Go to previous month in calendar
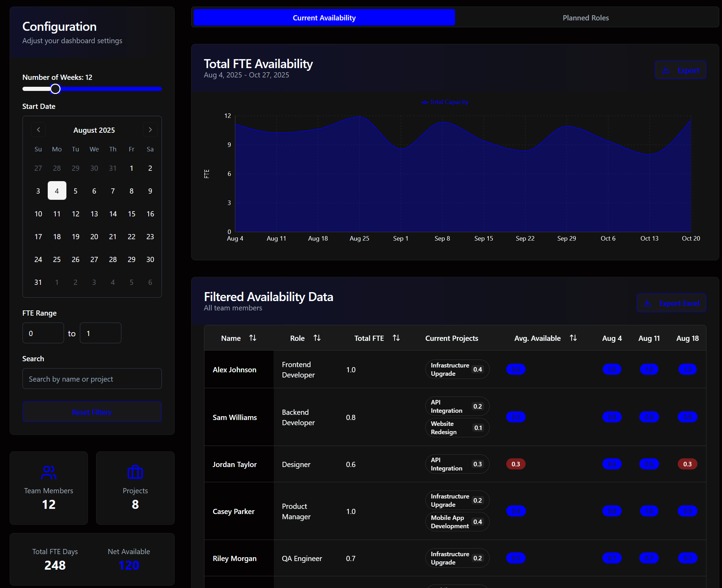This screenshot has width=722, height=588. [x=38, y=130]
